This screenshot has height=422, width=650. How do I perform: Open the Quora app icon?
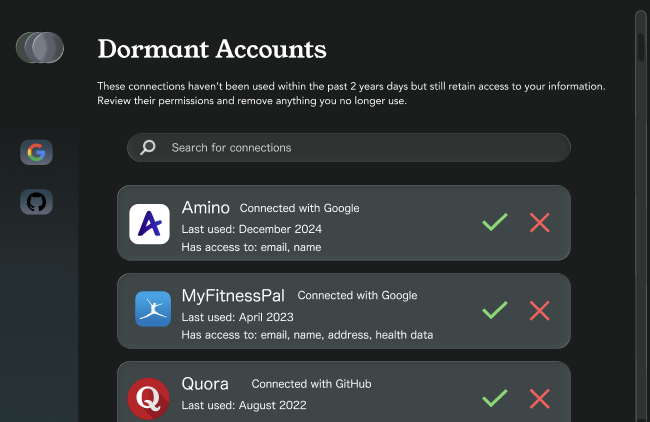point(149,398)
